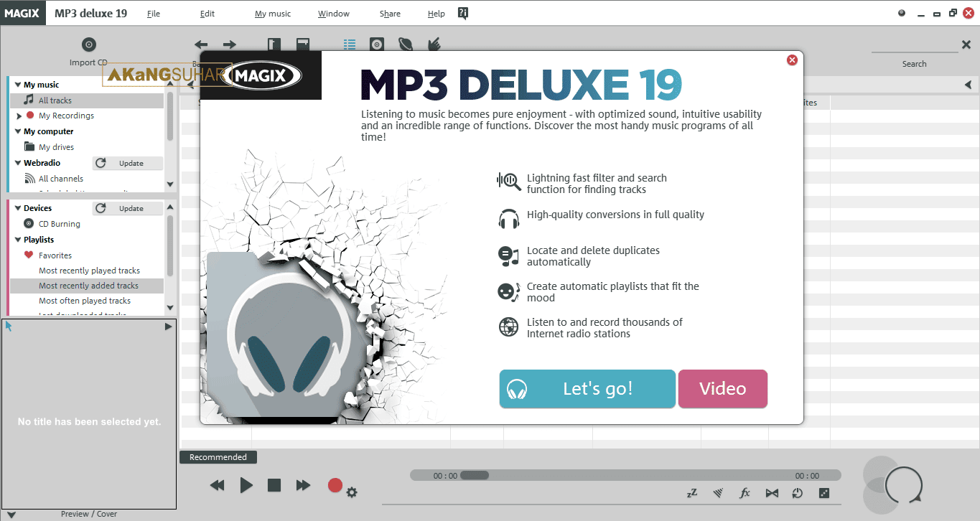Image resolution: width=980 pixels, height=521 pixels.
Task: Click the planet icon in the toolbar
Action: pos(406,44)
